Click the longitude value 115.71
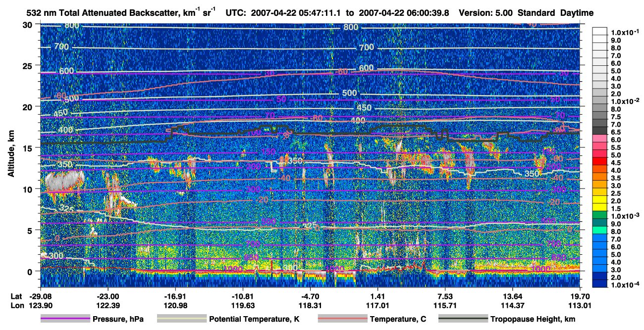The image size is (644, 330). 445,305
